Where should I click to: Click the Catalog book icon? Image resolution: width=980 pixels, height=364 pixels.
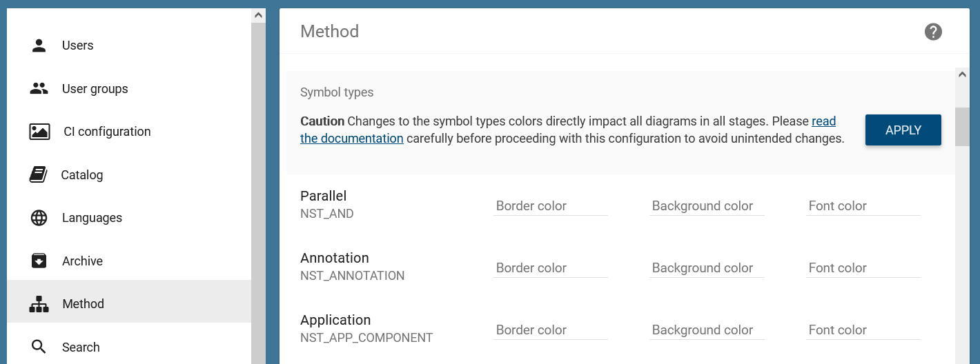[x=39, y=174]
